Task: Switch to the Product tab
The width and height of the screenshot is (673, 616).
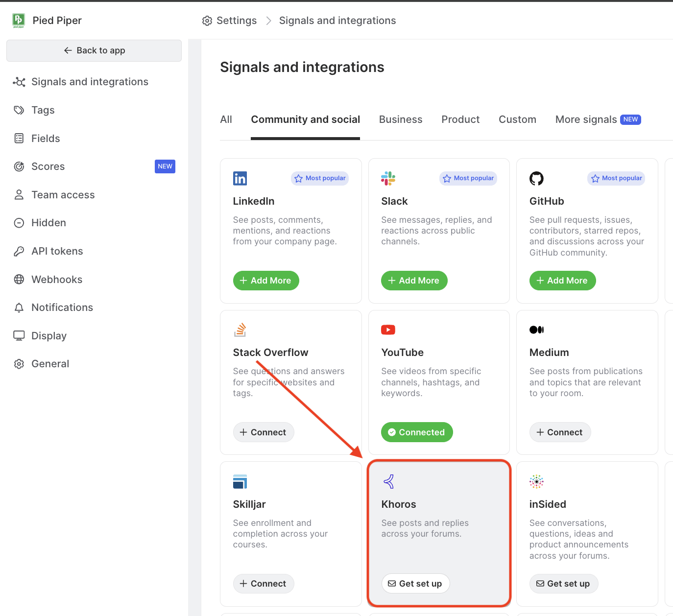Action: coord(460,119)
